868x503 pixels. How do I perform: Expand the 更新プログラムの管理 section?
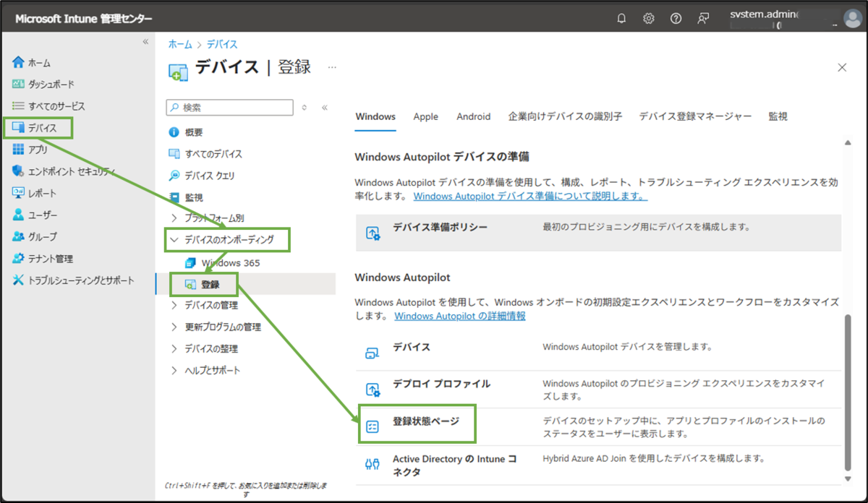[174, 327]
